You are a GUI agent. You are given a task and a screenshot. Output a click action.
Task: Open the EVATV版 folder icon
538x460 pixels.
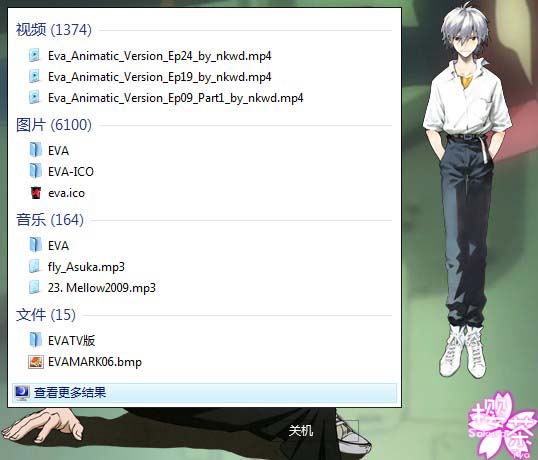click(x=35, y=340)
